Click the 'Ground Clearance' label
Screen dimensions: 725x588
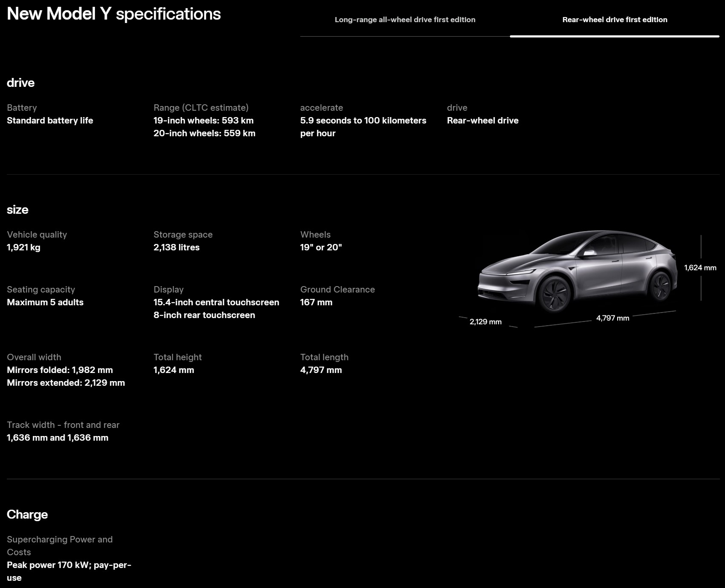tap(337, 290)
